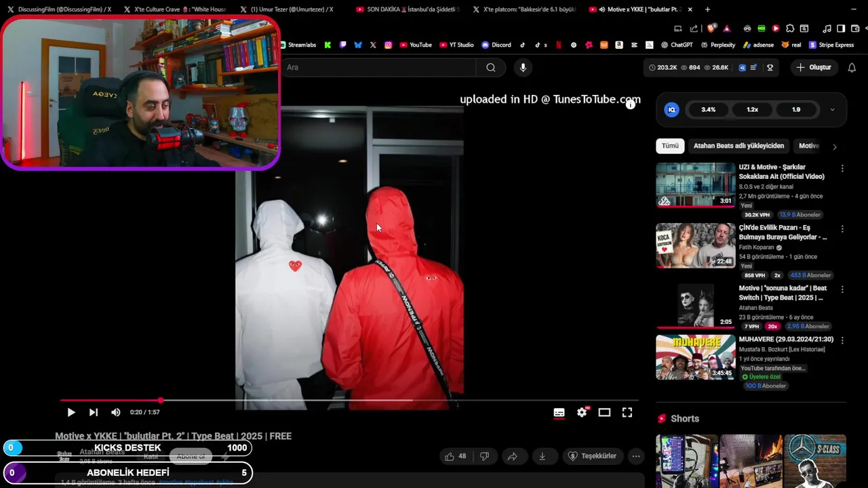Open a new browser tab
This screenshot has width=868, height=488.
coord(707,9)
